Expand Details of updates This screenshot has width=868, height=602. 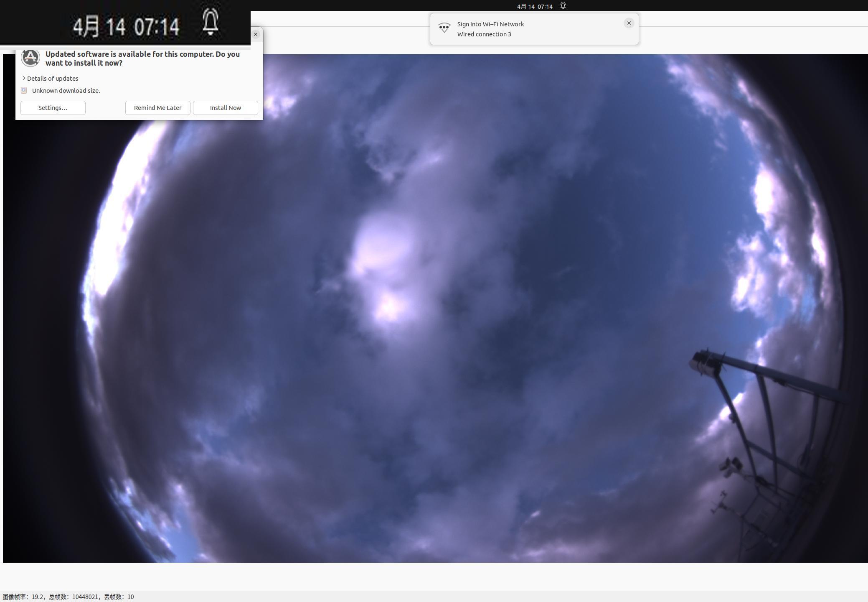[50, 78]
